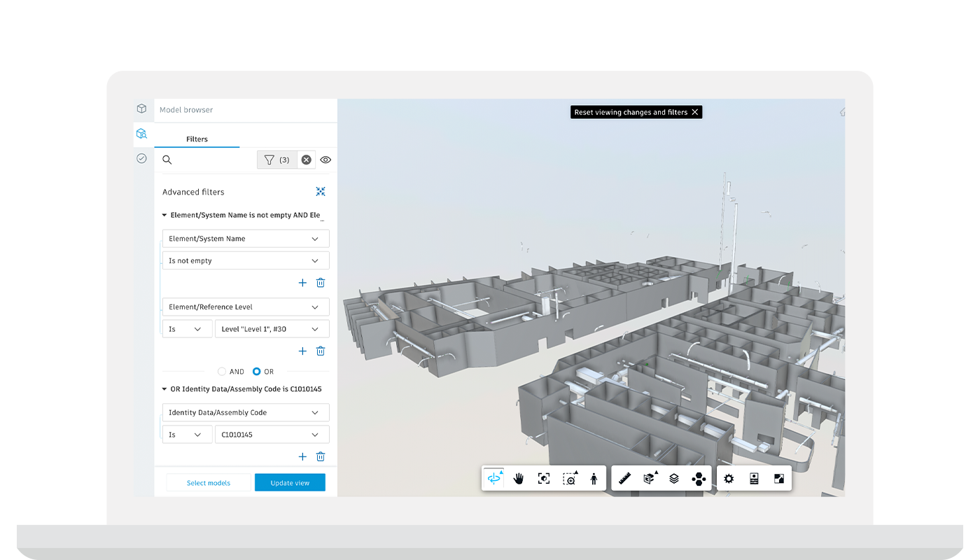Open the 'Is' dropdown beside Level "Level 1"
The image size is (980, 560).
[x=187, y=329]
